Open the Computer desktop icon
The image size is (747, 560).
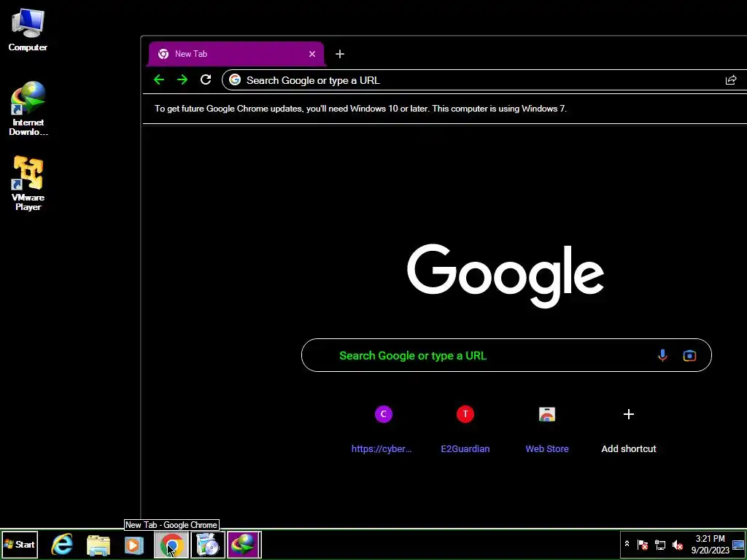pyautogui.click(x=28, y=29)
